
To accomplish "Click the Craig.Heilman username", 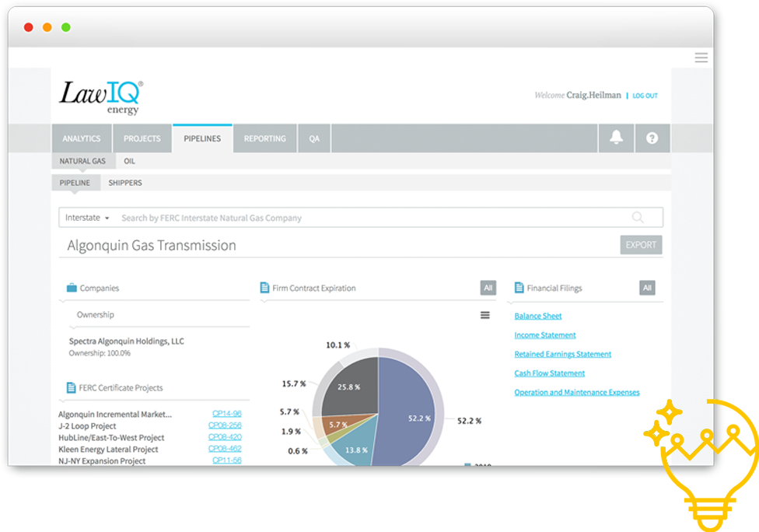I will click(593, 95).
